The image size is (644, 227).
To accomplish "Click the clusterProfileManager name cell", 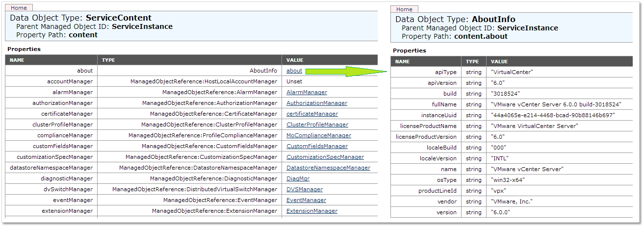I will (51, 125).
